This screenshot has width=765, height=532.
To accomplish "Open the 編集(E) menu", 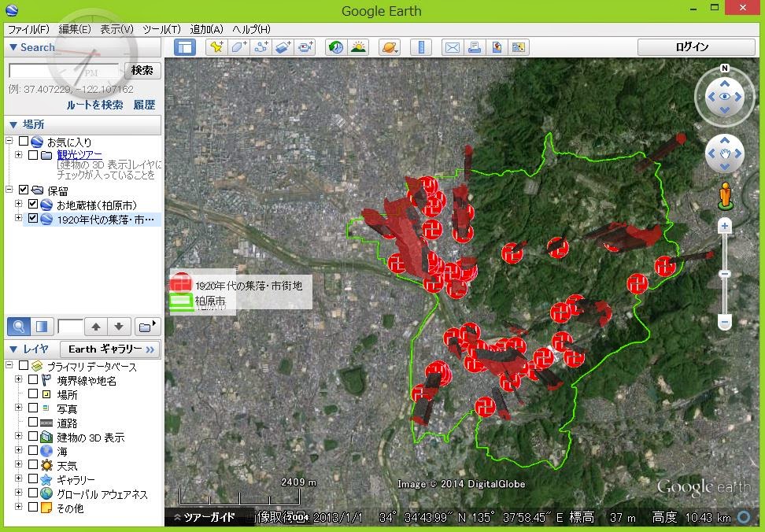I will click(x=75, y=29).
